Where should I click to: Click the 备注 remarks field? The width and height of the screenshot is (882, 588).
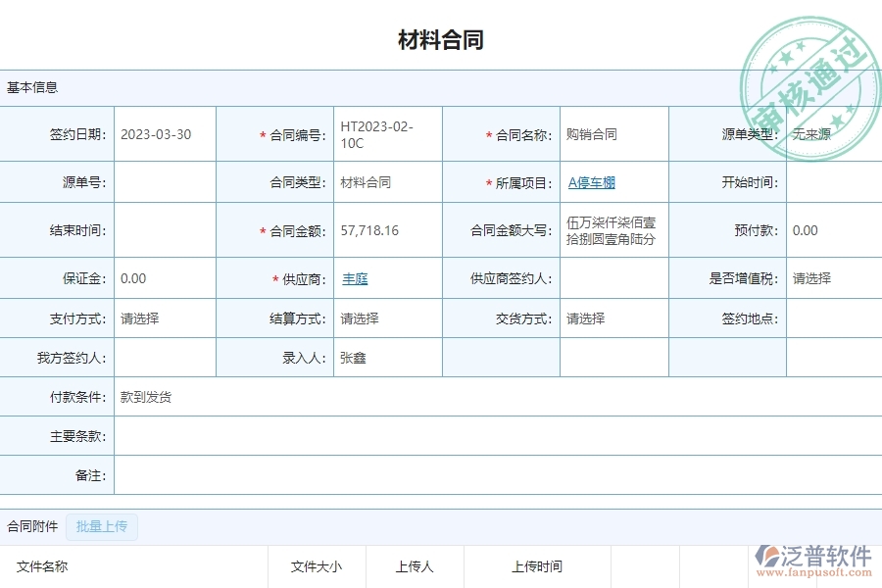tap(490, 474)
